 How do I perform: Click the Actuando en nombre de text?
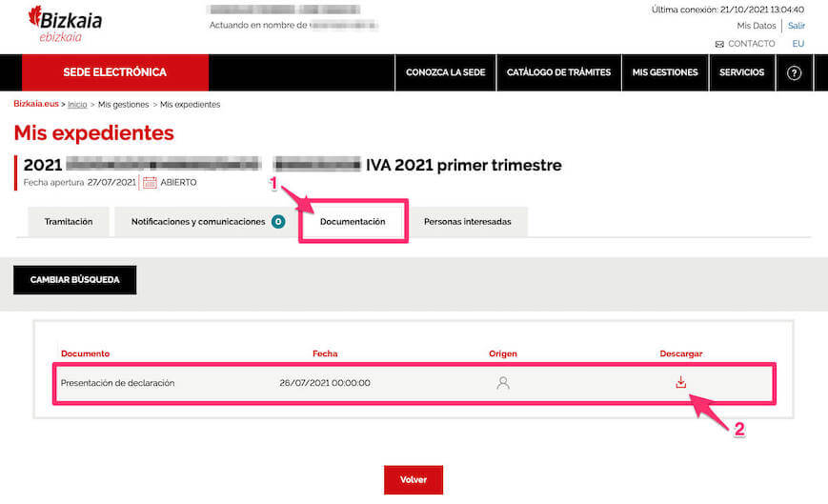point(258,25)
